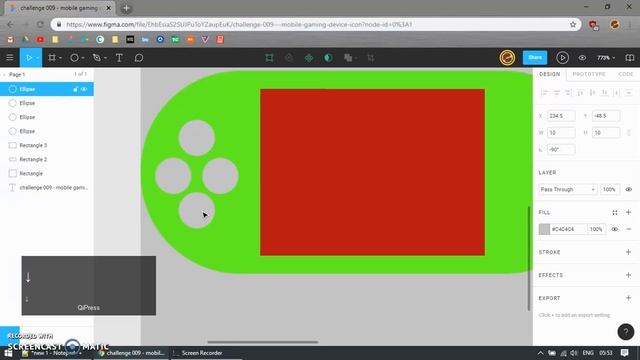The height and width of the screenshot is (360, 640).
Task: Select the Move tool in toolbar
Action: tap(29, 58)
